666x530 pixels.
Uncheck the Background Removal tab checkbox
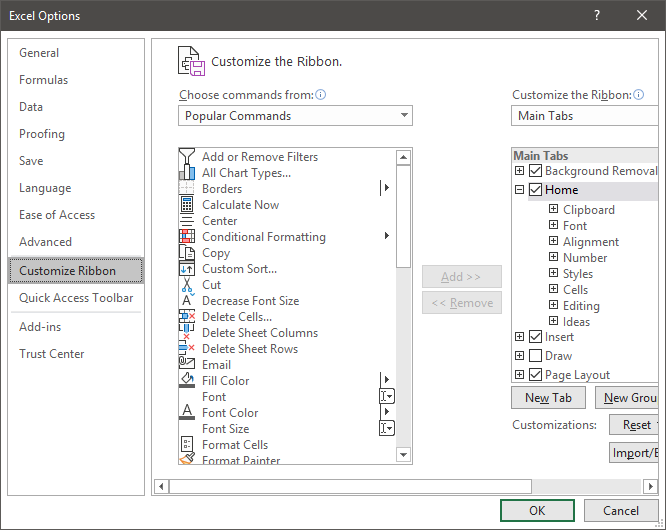[x=535, y=171]
